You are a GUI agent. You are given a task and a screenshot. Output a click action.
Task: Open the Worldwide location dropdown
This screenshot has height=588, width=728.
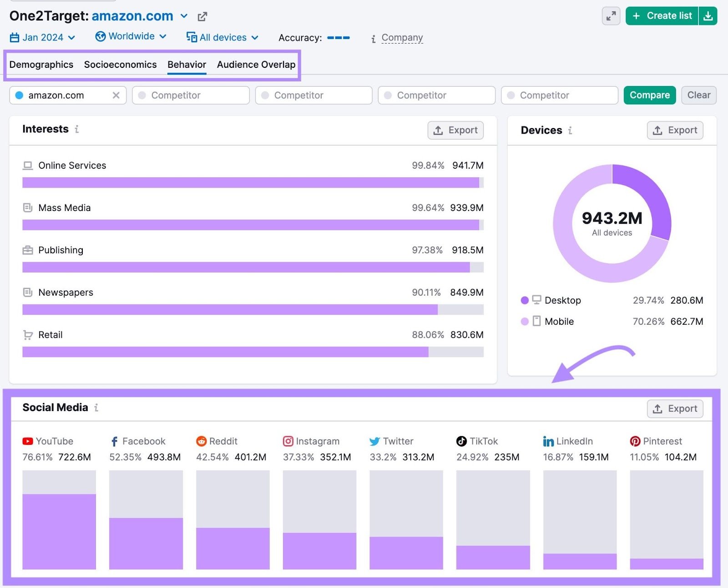(131, 36)
